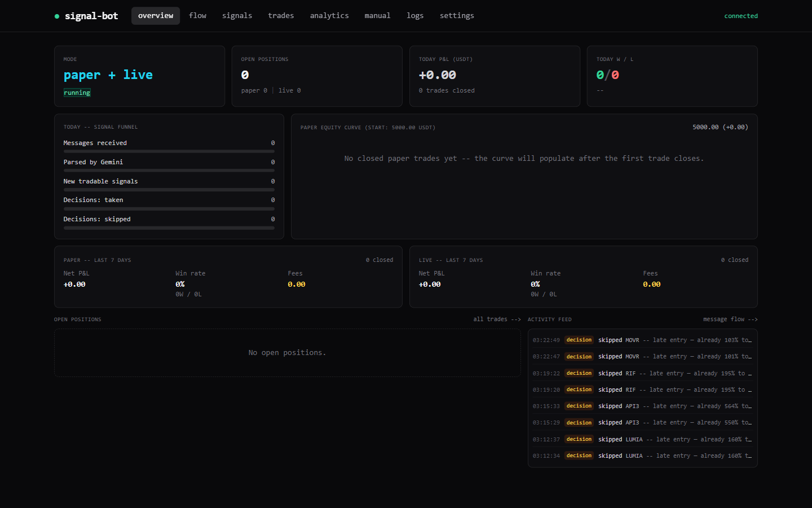Screen dimensions: 812x508
Task: Click the Today P&L +0.00 value
Action: pyautogui.click(x=438, y=75)
